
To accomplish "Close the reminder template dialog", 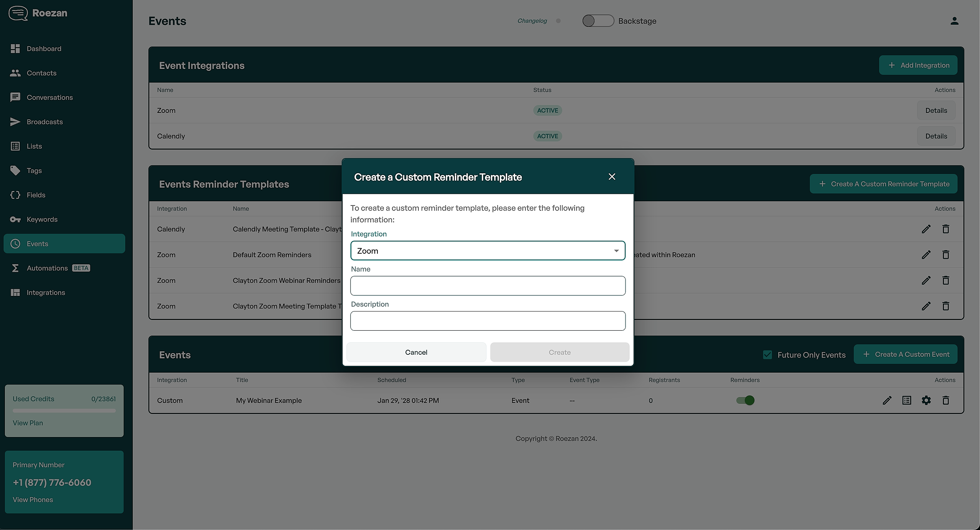I will click(x=612, y=176).
